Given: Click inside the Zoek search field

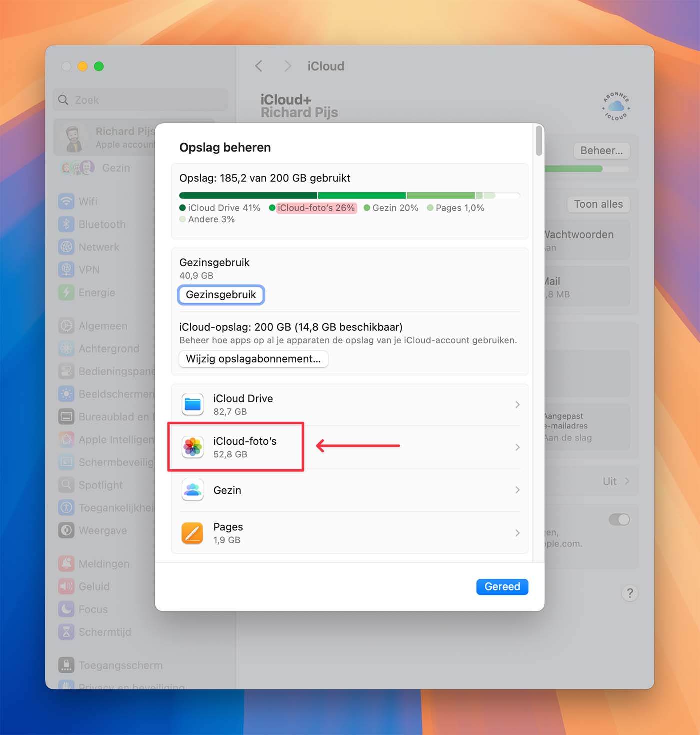Looking at the screenshot, I should (x=140, y=99).
